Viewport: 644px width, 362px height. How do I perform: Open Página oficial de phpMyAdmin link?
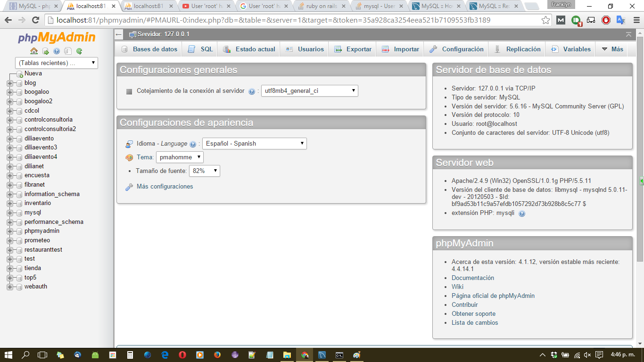pyautogui.click(x=493, y=296)
